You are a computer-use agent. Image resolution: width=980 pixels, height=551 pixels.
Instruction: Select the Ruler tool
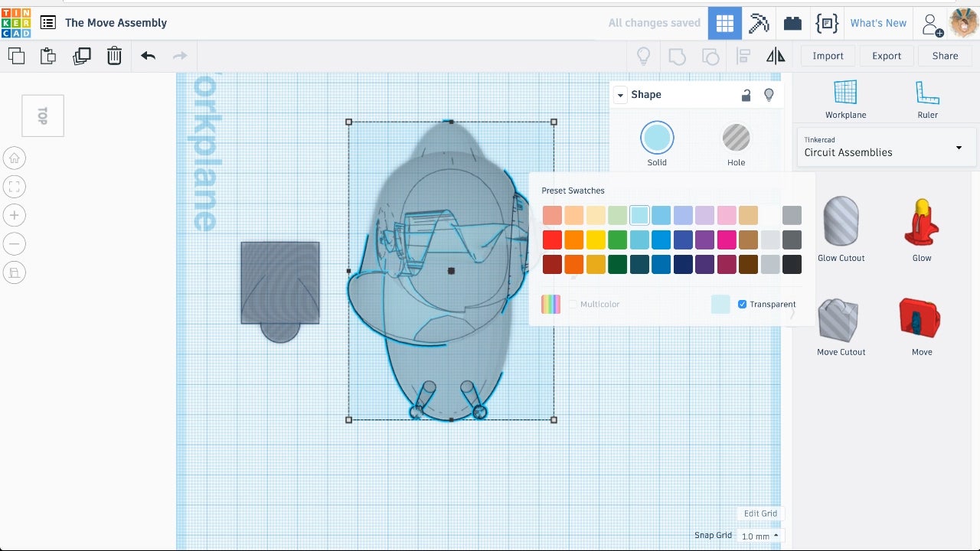(x=927, y=99)
